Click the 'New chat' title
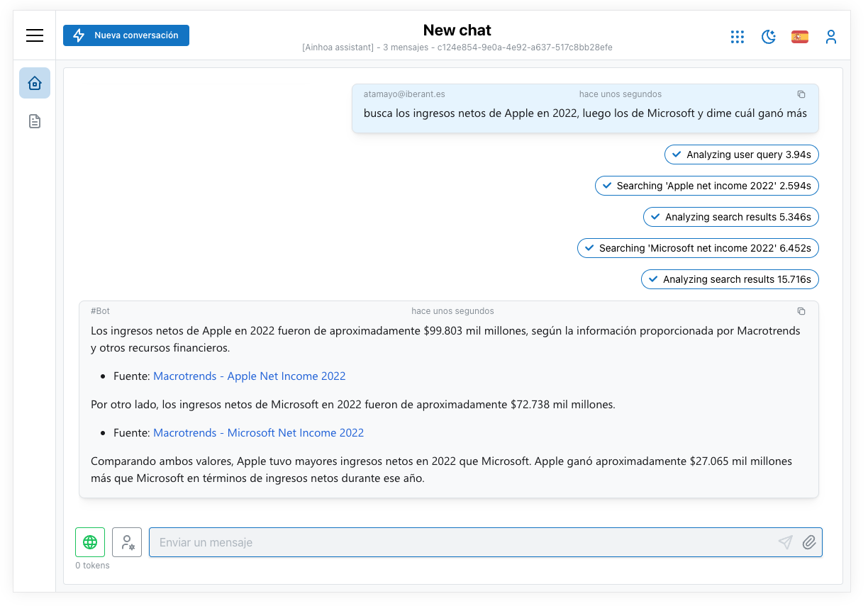This screenshot has height=606, width=868. pyautogui.click(x=457, y=30)
